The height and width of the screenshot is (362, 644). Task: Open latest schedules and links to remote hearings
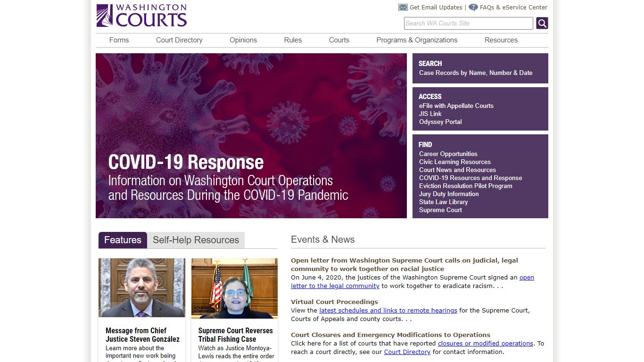(x=388, y=311)
